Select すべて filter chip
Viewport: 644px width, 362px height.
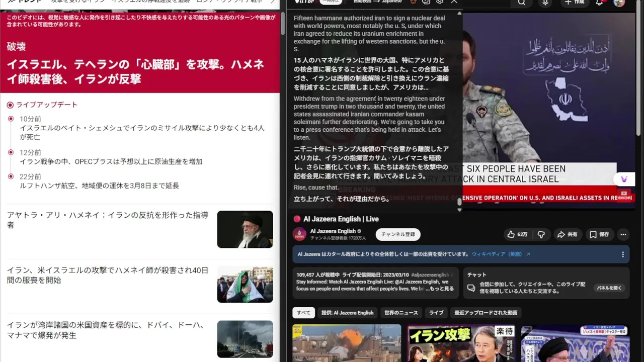coord(303,313)
